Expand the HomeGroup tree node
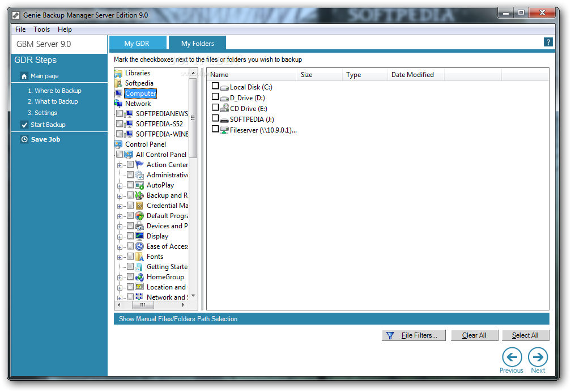Screen dimensions: 571x392 [120, 278]
